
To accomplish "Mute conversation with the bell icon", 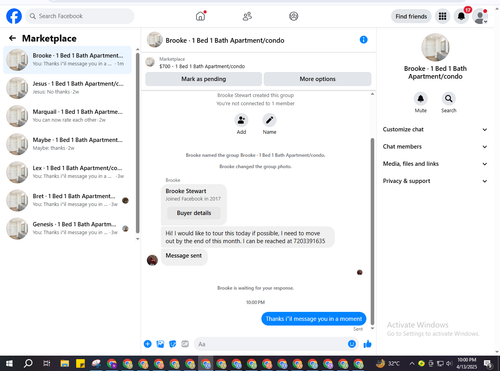I will [x=421, y=99].
